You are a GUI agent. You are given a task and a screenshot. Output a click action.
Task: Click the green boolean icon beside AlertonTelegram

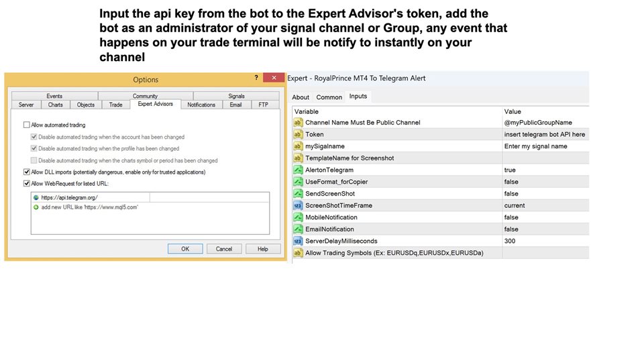click(x=298, y=170)
